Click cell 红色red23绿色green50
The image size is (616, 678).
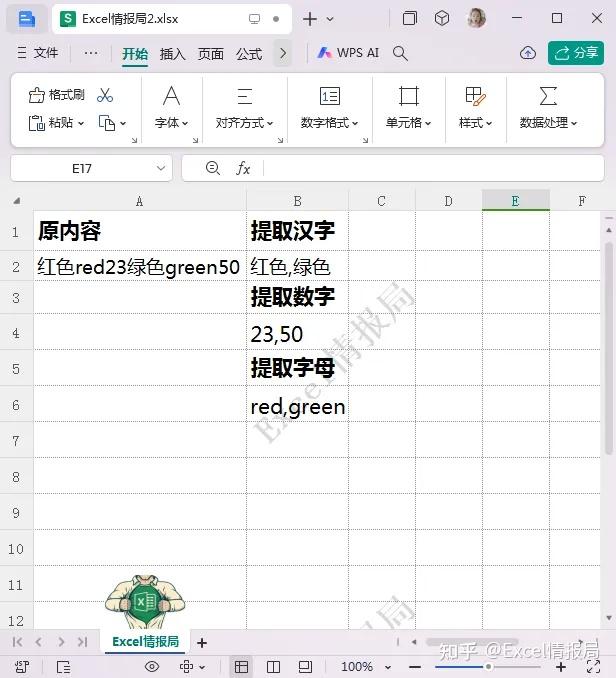(x=140, y=266)
